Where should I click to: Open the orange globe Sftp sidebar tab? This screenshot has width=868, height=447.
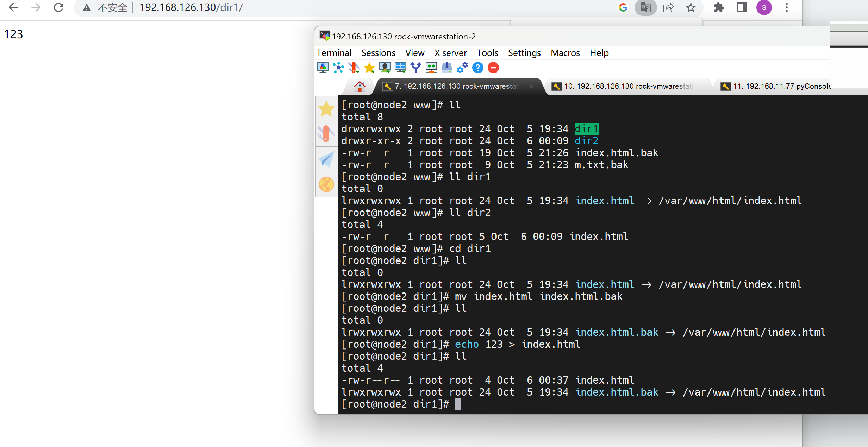tap(326, 184)
